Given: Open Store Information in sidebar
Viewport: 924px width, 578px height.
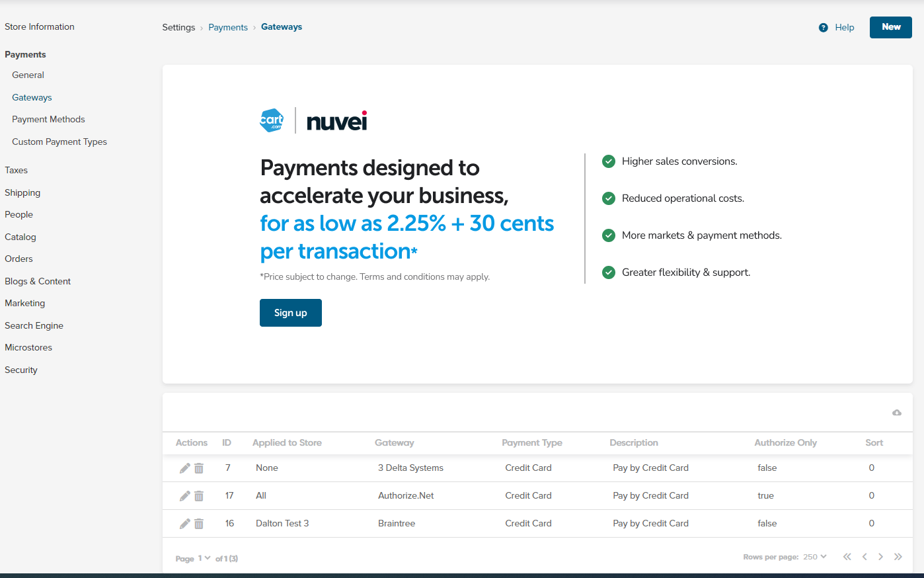Looking at the screenshot, I should pos(40,27).
